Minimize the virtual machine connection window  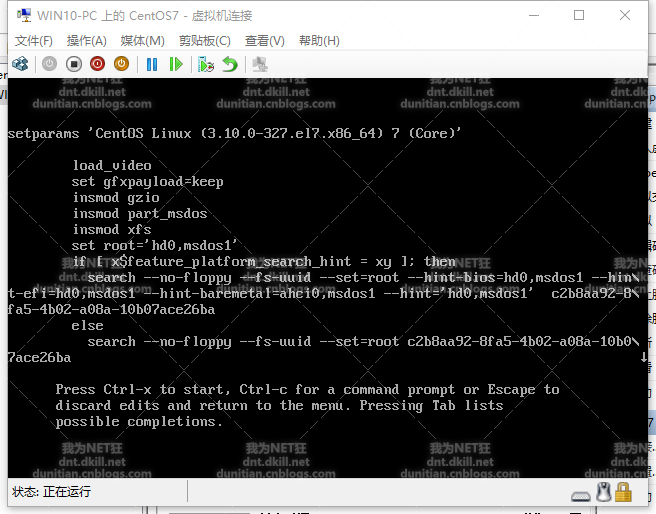pos(533,15)
